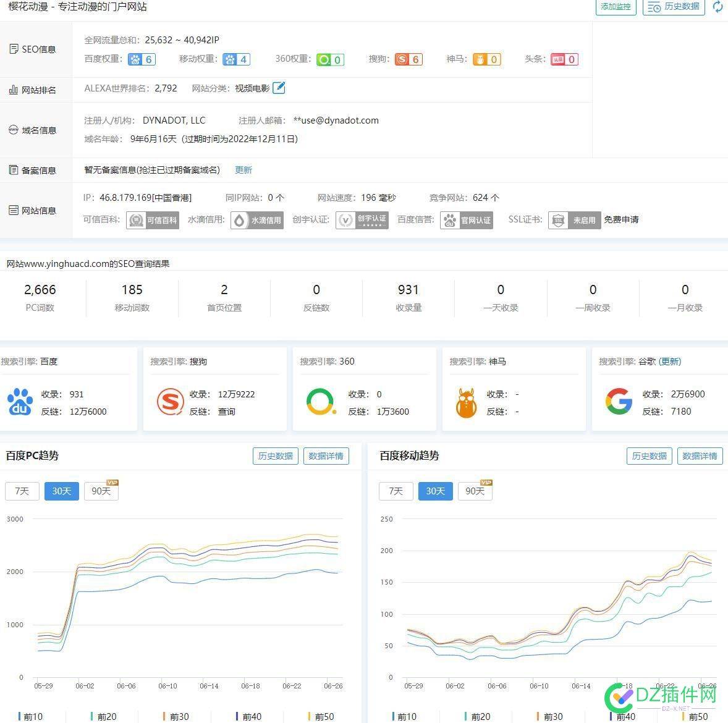Select 7天 tab in PC trend chart

coord(22,491)
